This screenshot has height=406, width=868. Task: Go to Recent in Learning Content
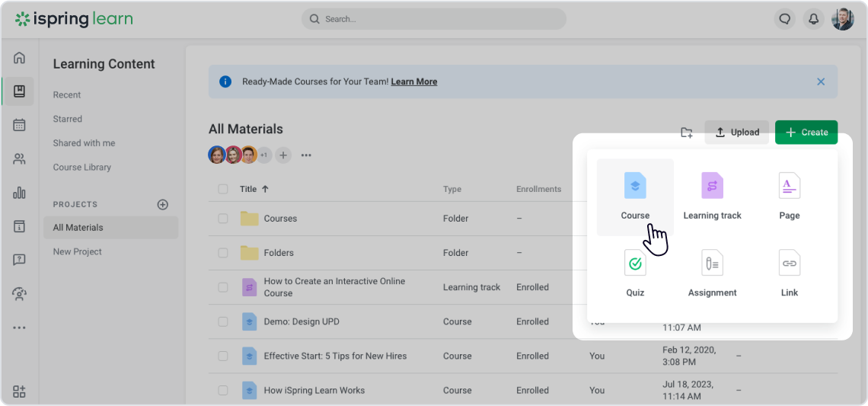pyautogui.click(x=67, y=94)
